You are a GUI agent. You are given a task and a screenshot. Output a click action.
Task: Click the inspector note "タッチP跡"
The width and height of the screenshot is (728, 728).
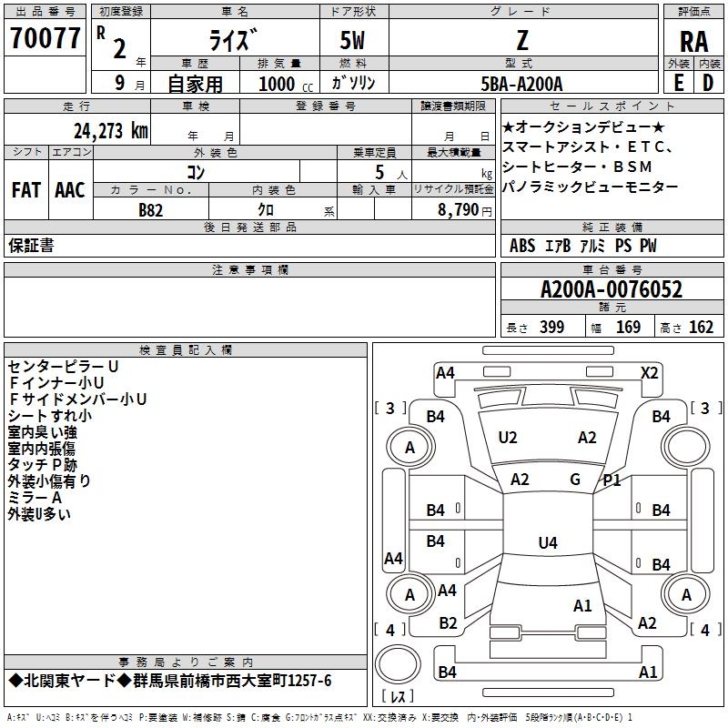pyautogui.click(x=42, y=465)
